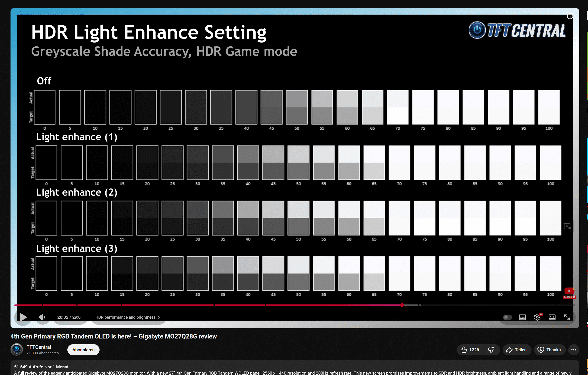Toggle the autoplay switch

[x=507, y=317]
